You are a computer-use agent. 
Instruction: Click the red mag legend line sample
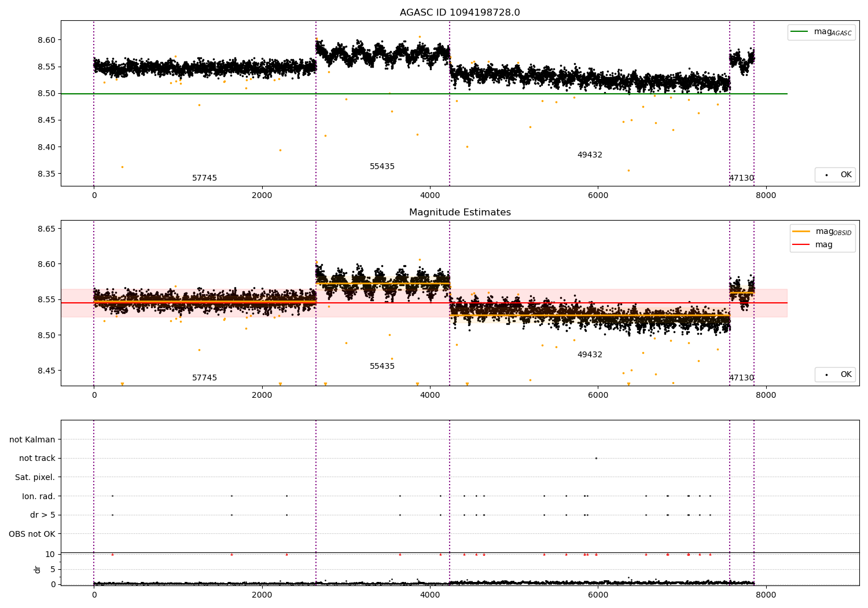pyautogui.click(x=801, y=244)
